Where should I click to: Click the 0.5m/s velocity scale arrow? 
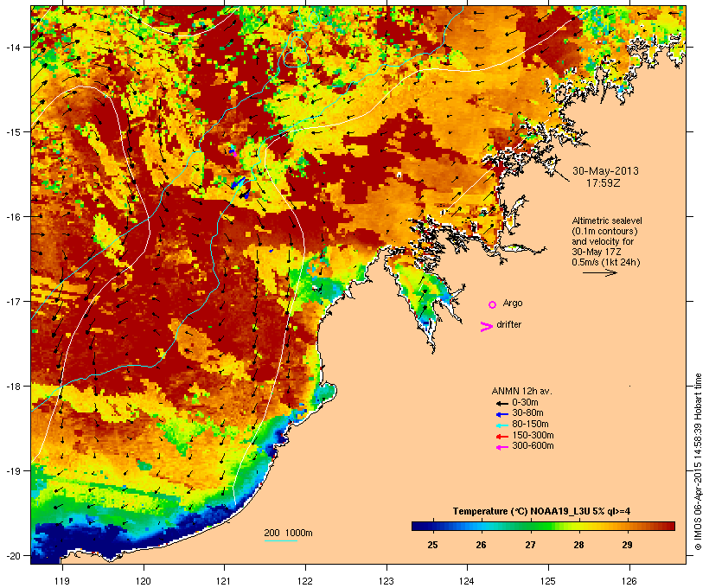(x=599, y=272)
